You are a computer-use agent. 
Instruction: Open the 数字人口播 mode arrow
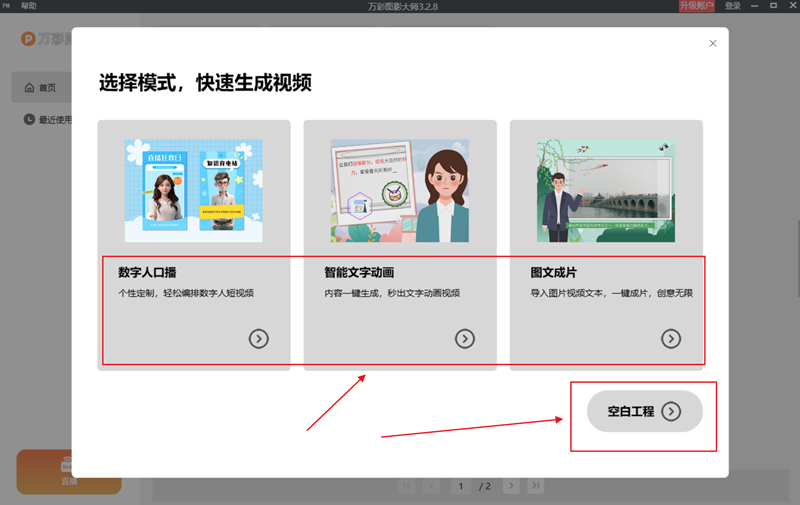click(x=259, y=339)
